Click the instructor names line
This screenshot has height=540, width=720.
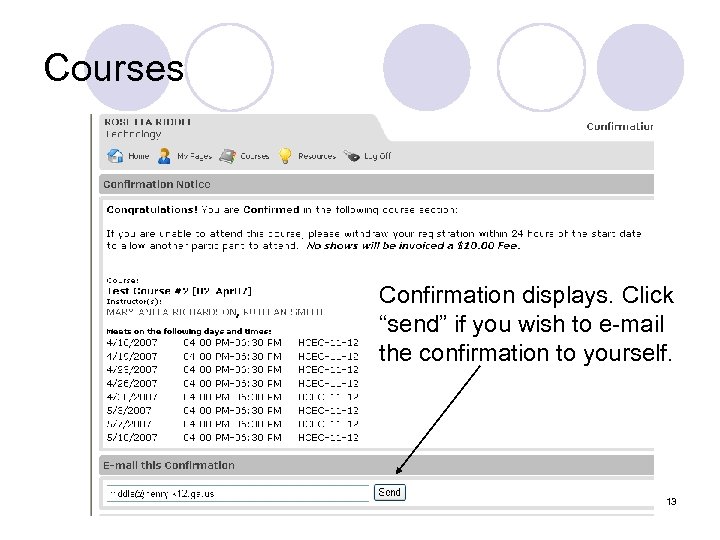click(x=215, y=312)
